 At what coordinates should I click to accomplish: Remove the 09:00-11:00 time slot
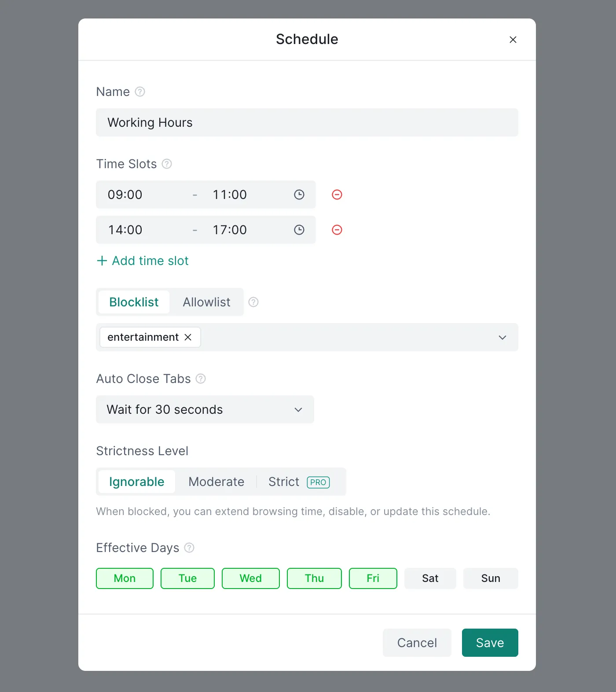click(x=337, y=195)
